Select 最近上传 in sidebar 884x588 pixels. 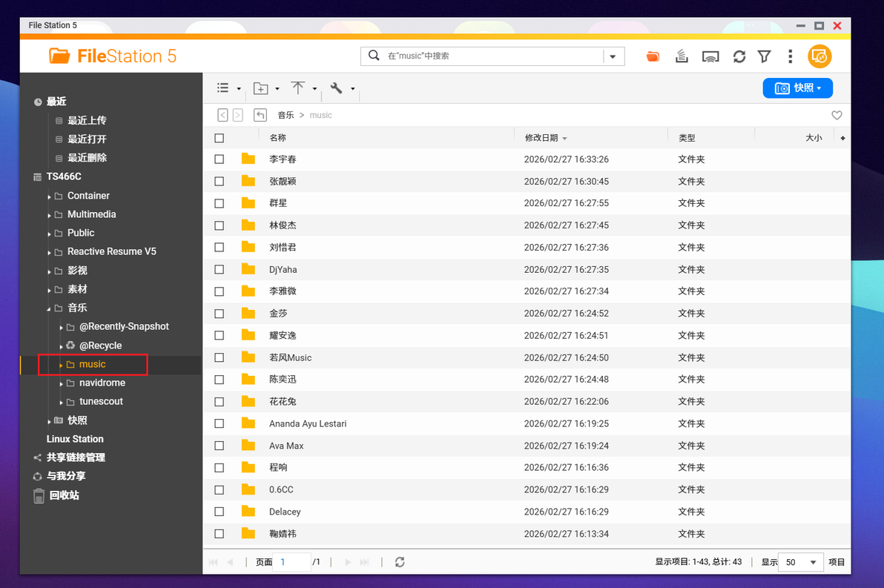coord(87,120)
